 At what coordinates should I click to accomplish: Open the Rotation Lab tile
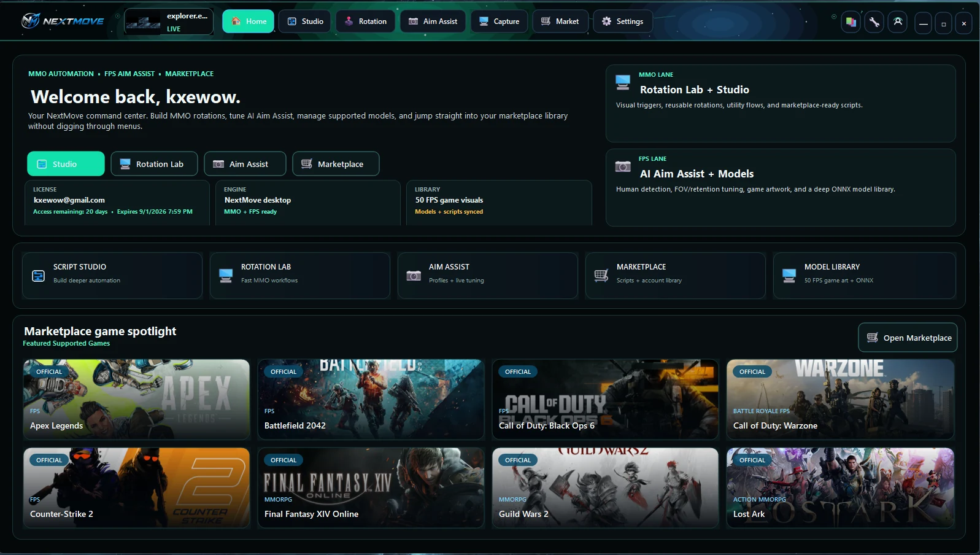coord(300,276)
